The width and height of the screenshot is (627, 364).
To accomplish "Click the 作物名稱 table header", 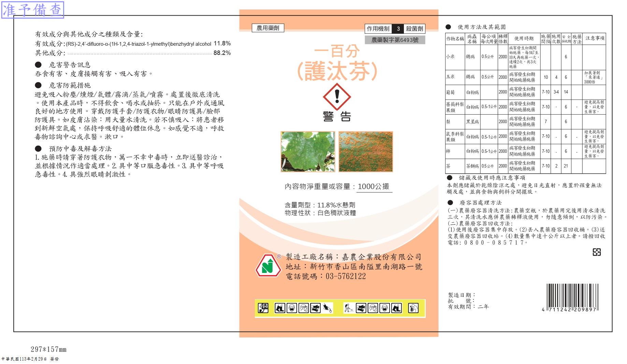I will click(455, 39).
